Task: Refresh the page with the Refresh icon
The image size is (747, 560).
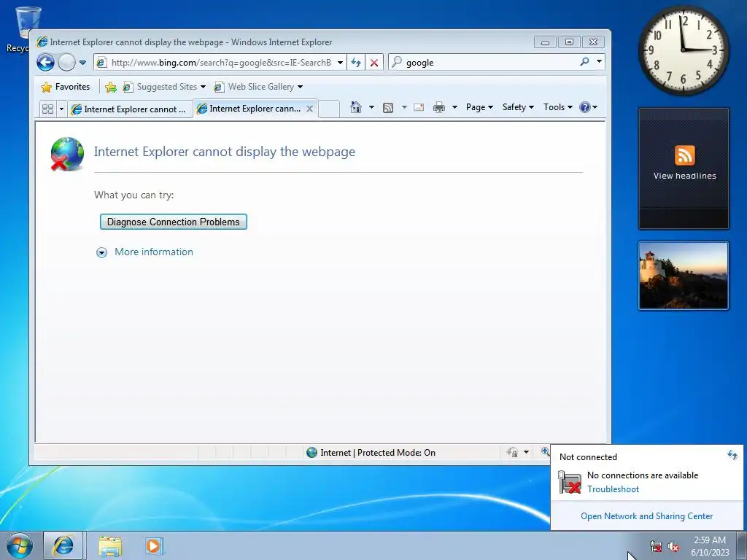Action: point(356,63)
